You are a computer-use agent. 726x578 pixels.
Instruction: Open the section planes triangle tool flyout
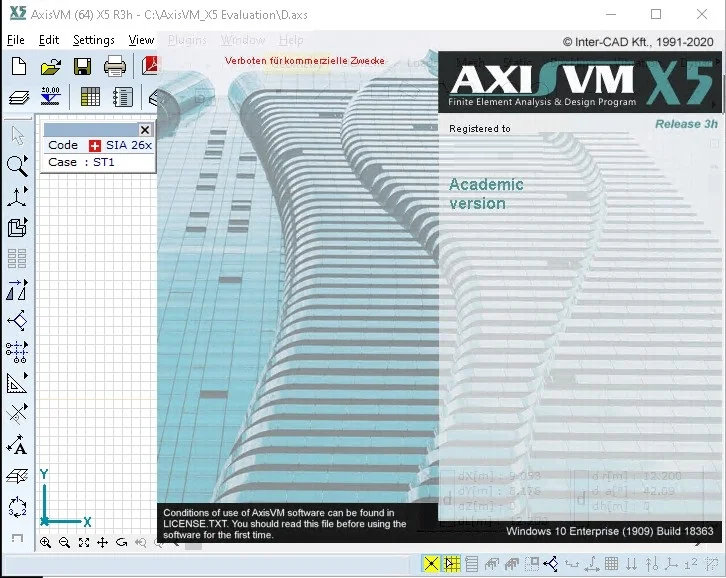pos(17,289)
